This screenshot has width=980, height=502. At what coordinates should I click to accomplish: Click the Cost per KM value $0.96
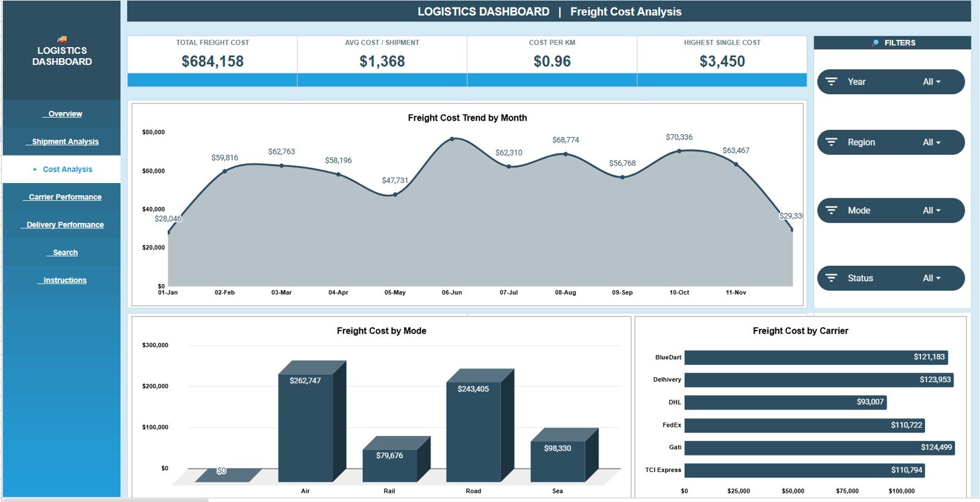click(552, 61)
